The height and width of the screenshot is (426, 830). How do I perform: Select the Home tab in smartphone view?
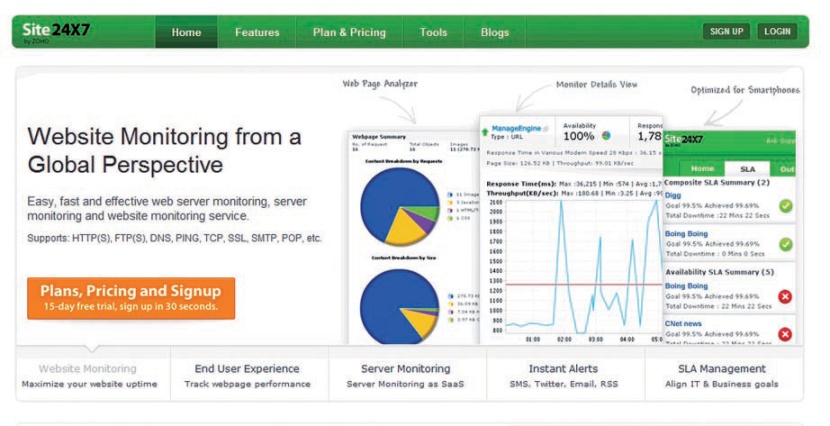pos(702,169)
